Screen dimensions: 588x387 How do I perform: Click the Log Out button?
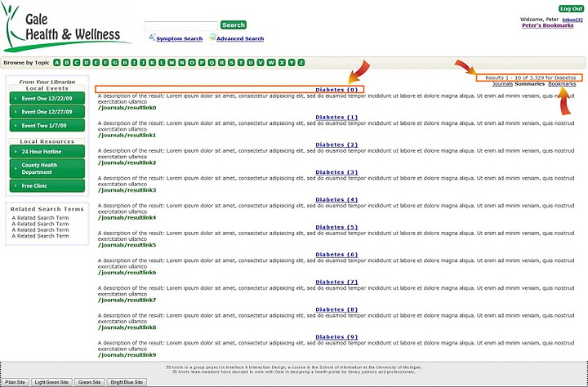pyautogui.click(x=571, y=8)
